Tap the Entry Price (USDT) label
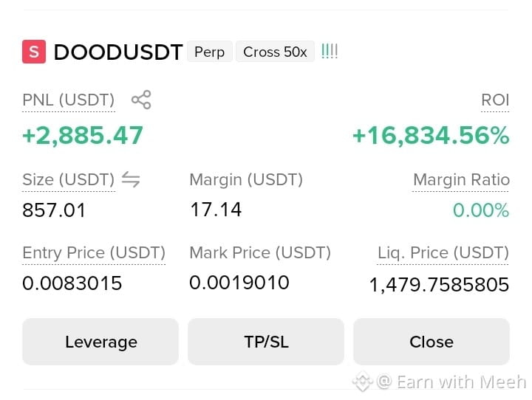Viewport: 532px width, 400px height. tap(94, 253)
